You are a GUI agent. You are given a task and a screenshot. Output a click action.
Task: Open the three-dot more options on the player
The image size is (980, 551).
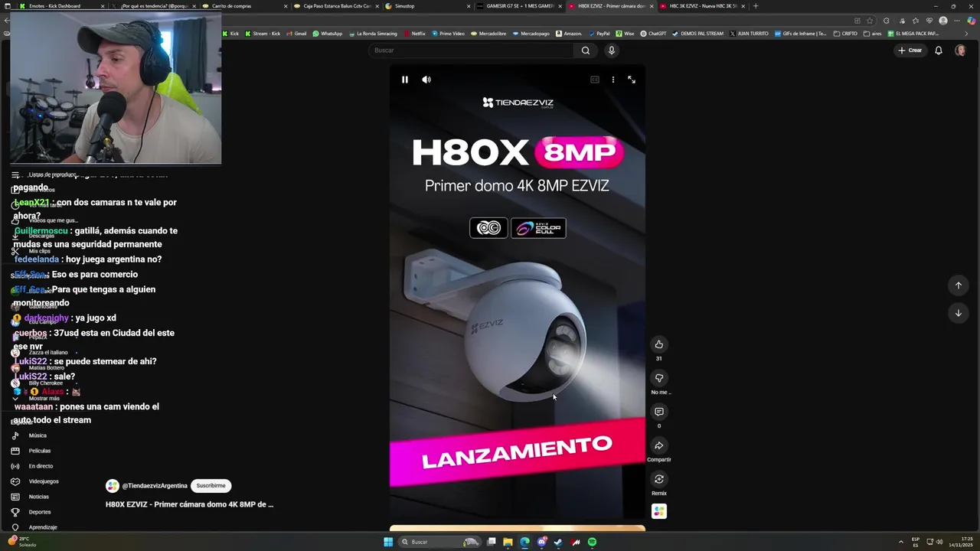[x=612, y=80]
